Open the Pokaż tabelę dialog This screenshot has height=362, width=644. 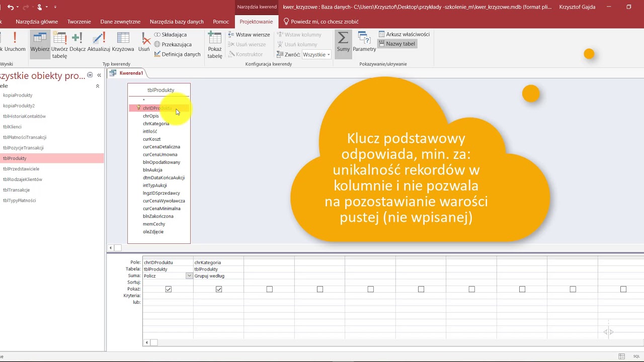[215, 45]
